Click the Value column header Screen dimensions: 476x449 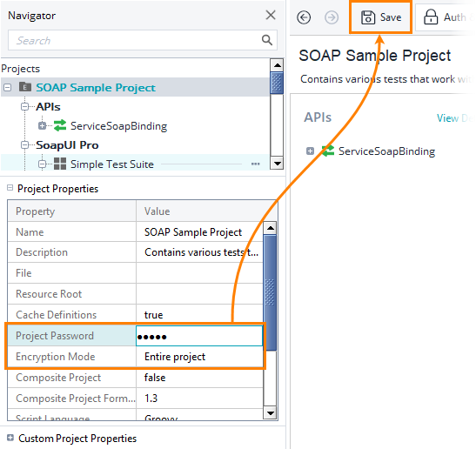click(207, 211)
